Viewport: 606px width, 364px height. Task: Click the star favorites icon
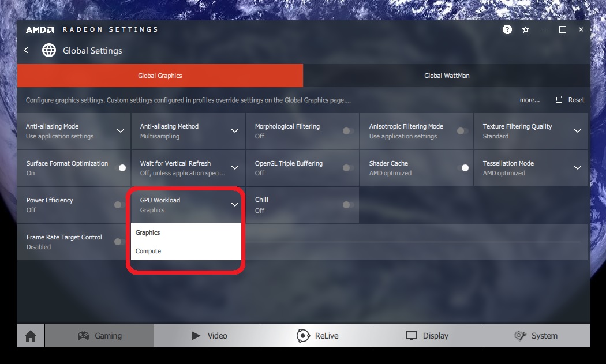pyautogui.click(x=526, y=30)
